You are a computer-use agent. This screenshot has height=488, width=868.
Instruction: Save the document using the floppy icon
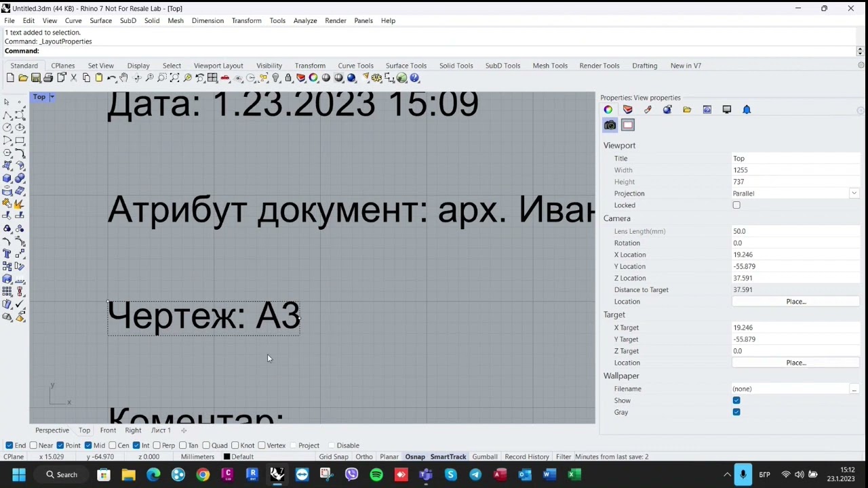(x=36, y=78)
